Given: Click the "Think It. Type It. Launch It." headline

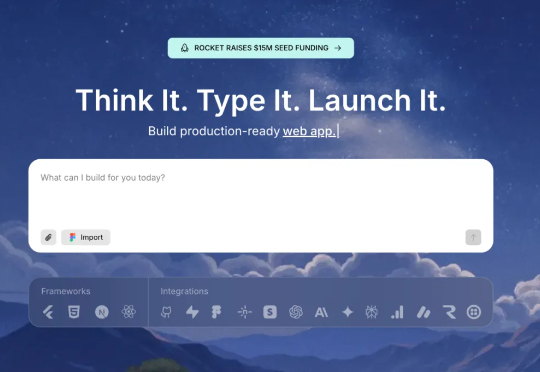Looking at the screenshot, I should coord(261,100).
